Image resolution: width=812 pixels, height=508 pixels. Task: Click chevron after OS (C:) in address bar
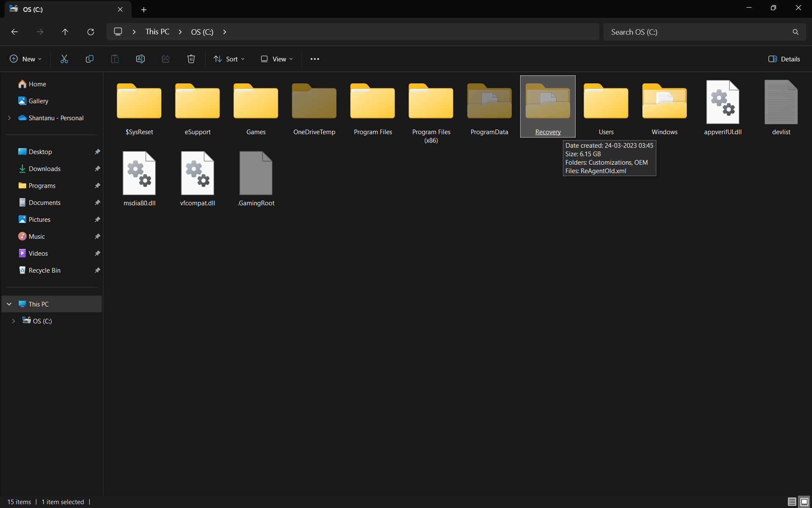[225, 32]
